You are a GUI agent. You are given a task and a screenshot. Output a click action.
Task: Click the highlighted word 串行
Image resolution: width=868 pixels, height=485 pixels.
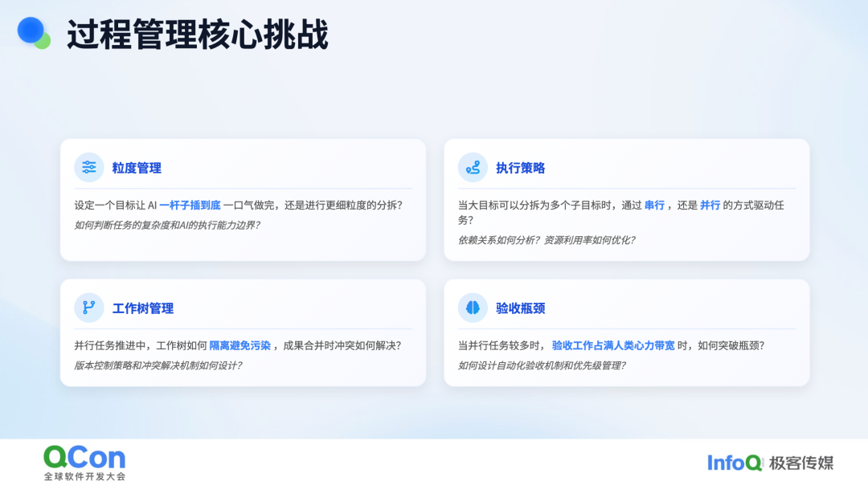654,206
